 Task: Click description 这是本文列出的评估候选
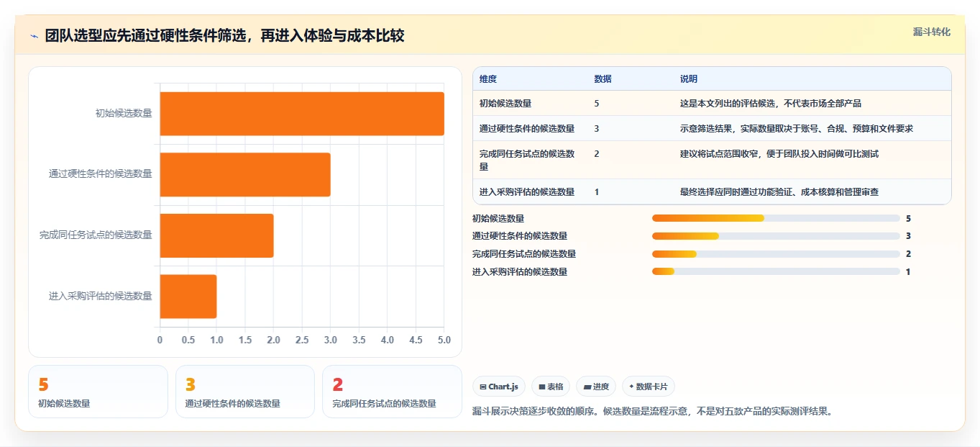[x=771, y=104]
